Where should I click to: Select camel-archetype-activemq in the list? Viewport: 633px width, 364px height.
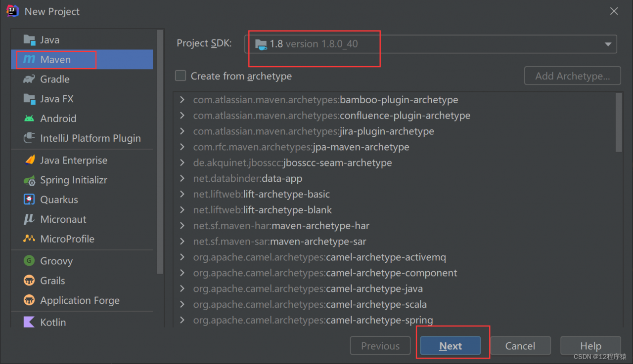tap(320, 257)
